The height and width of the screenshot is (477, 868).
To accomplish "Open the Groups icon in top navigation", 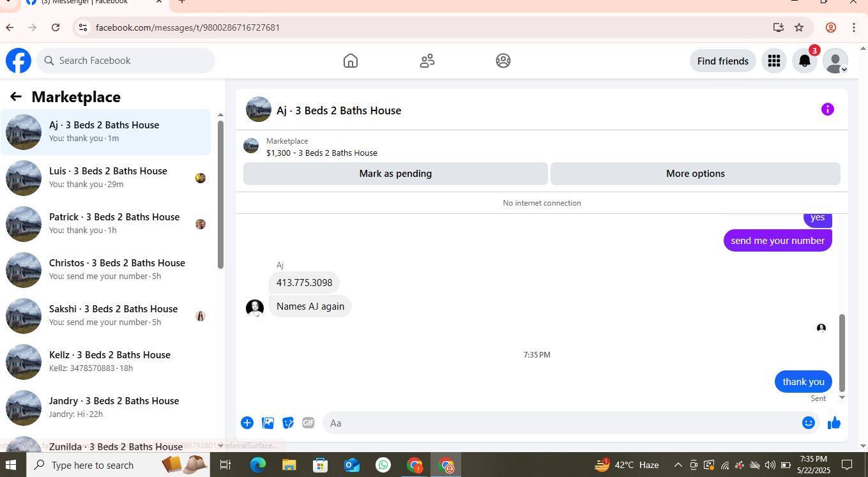I will [x=503, y=61].
